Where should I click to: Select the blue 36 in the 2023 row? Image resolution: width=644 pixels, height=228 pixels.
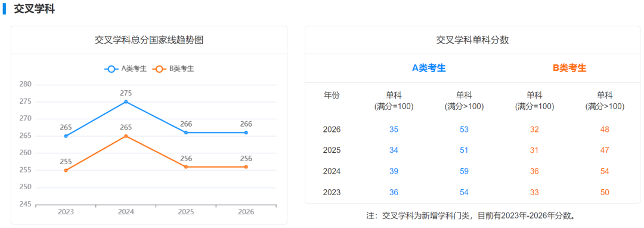point(394,192)
